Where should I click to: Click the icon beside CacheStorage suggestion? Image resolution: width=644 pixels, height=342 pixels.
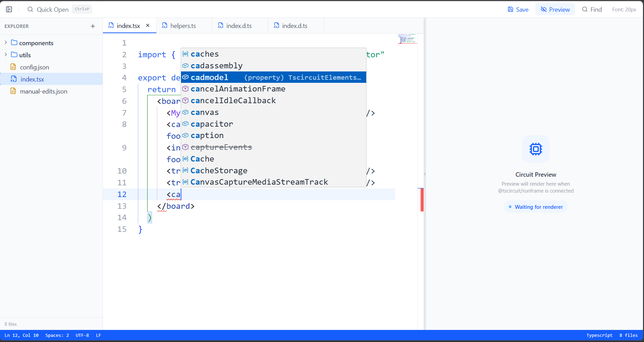tap(186, 170)
